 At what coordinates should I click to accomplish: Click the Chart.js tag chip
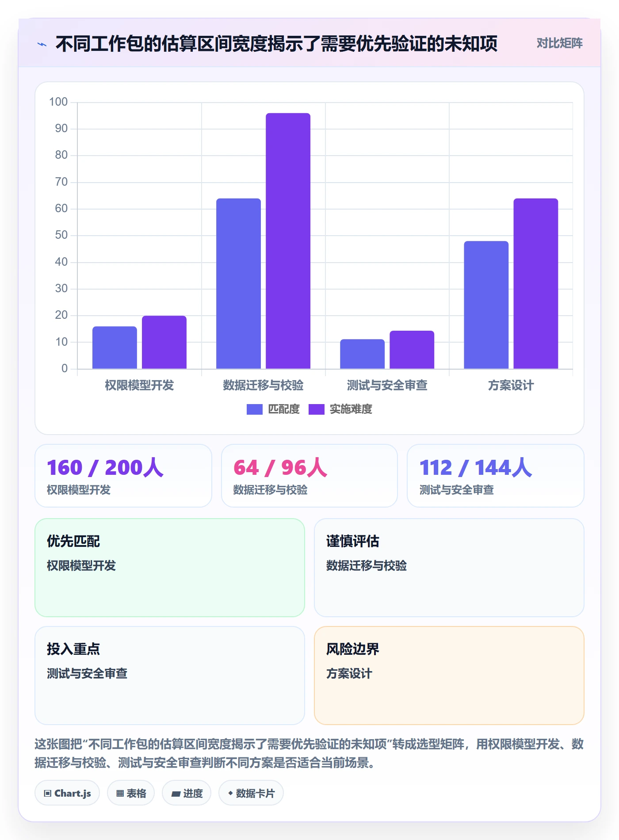click(x=67, y=793)
